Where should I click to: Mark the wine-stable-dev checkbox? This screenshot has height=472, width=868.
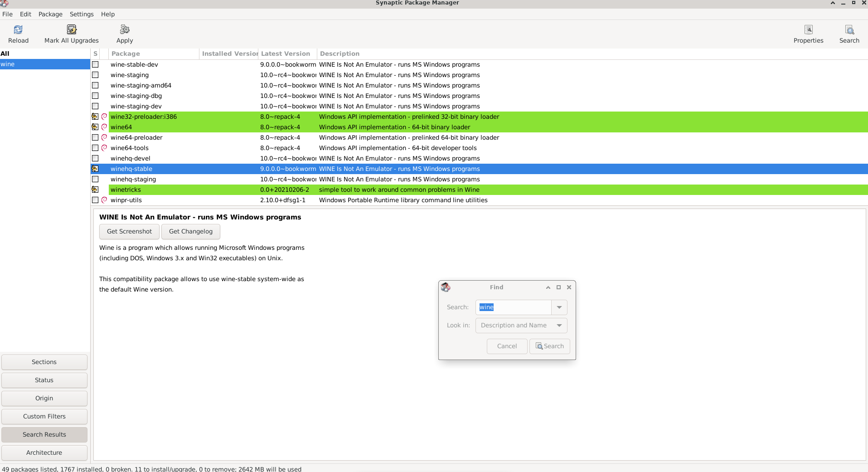95,64
